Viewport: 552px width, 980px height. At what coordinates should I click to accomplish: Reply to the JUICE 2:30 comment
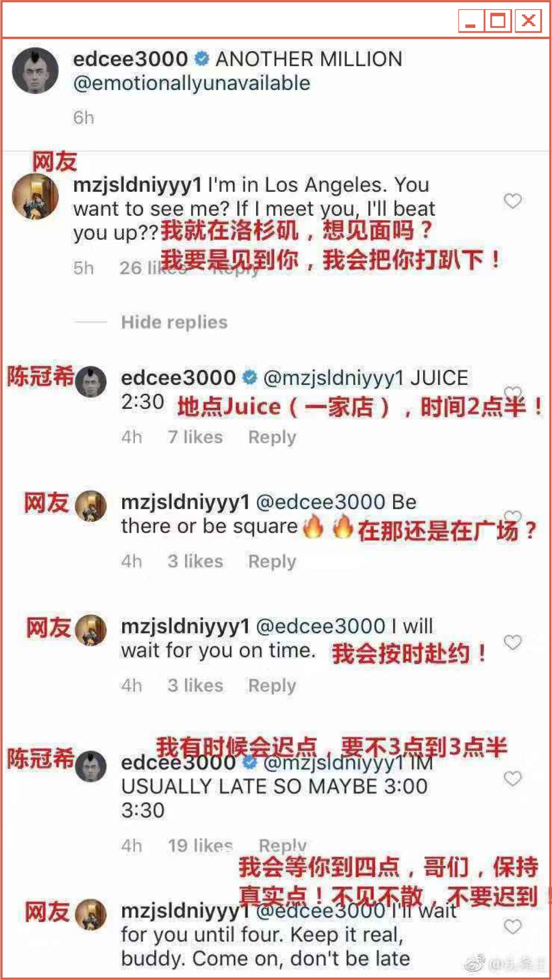tap(272, 437)
